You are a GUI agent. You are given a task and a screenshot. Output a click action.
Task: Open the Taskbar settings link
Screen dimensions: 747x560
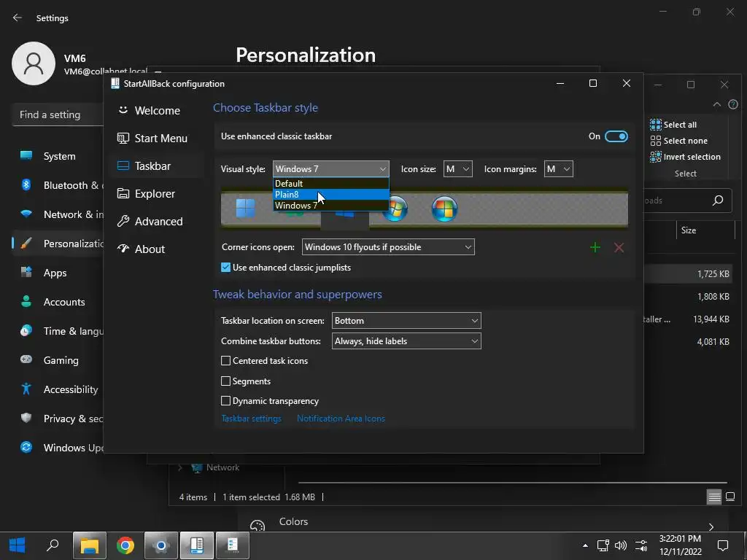(251, 419)
